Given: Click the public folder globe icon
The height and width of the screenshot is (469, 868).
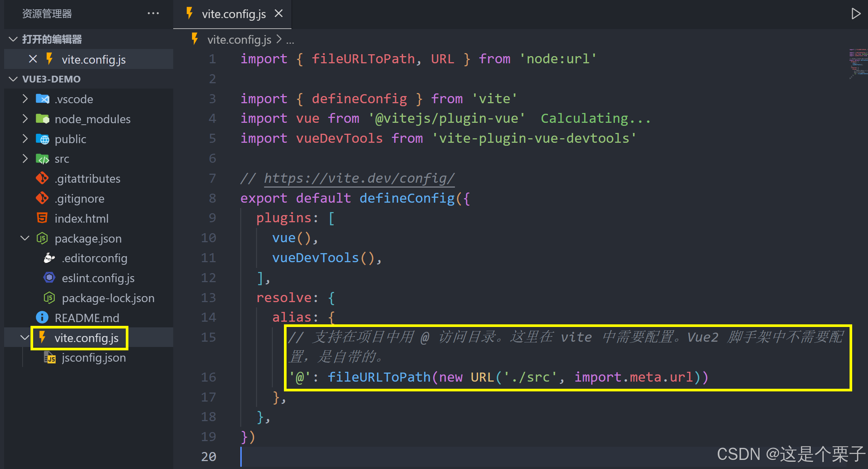Looking at the screenshot, I should (x=43, y=139).
